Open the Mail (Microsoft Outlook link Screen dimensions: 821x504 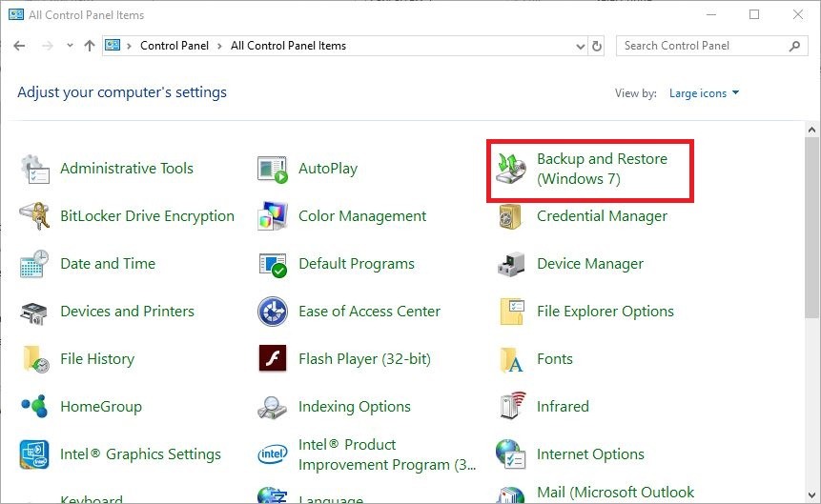pyautogui.click(x=616, y=493)
